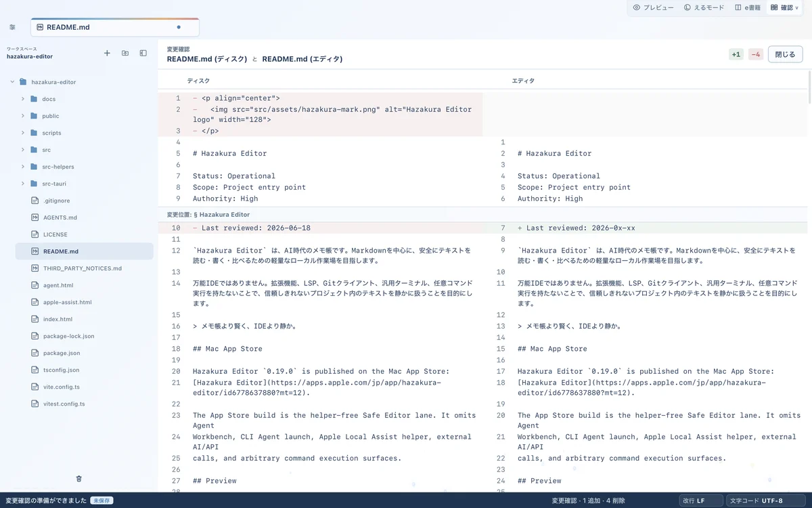Screen dimensions: 812x508
Task: Open THIRD_PARTY_NOTICES.md in file tree
Action: [85, 268]
